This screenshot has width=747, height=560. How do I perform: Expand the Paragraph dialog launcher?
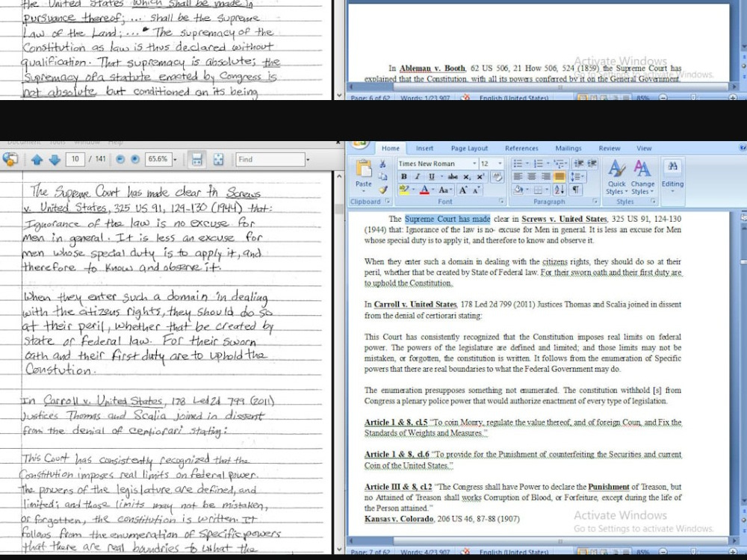pos(595,202)
